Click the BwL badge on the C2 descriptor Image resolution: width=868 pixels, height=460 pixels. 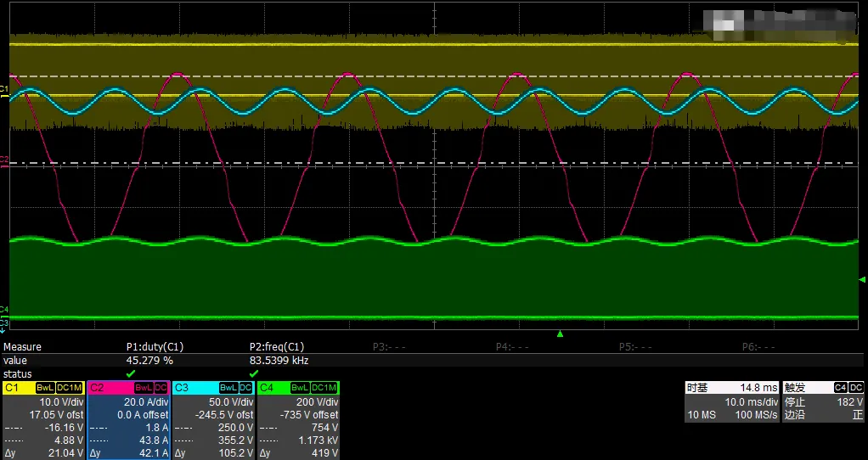point(144,387)
